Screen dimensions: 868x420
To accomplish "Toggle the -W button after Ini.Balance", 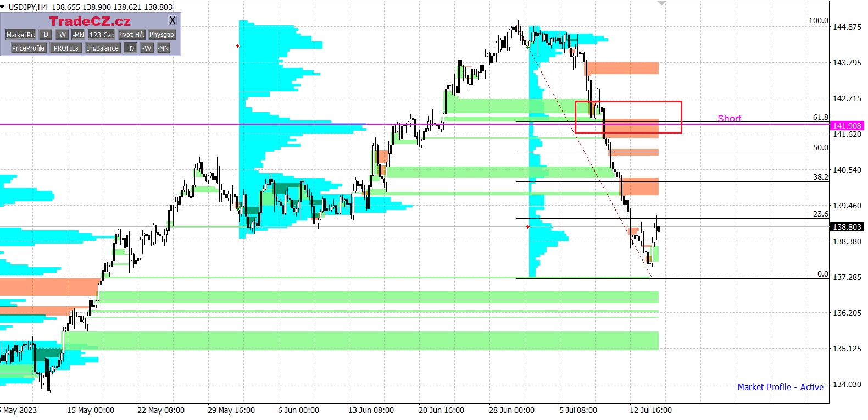I will pos(147,48).
